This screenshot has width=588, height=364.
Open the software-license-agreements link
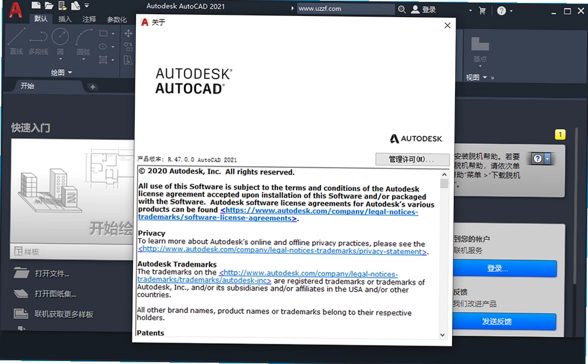(x=278, y=215)
